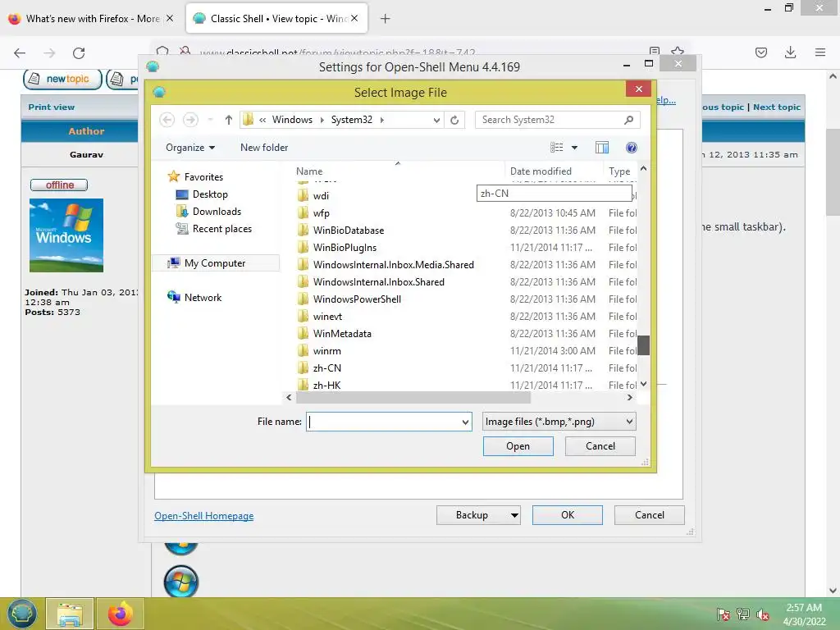840x630 pixels.
Task: Cancel the Select Image File dialog
Action: pos(600,446)
